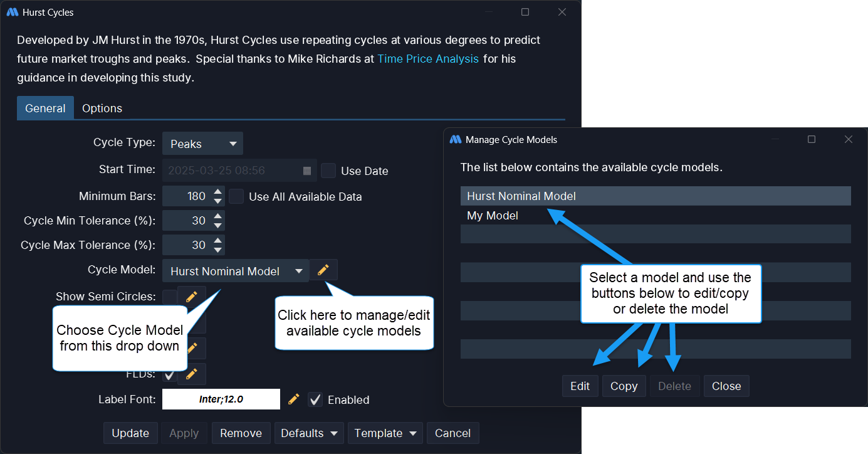Increase Minimum Bars with the up arrow
Viewport: 868px width, 454px height.
218,192
